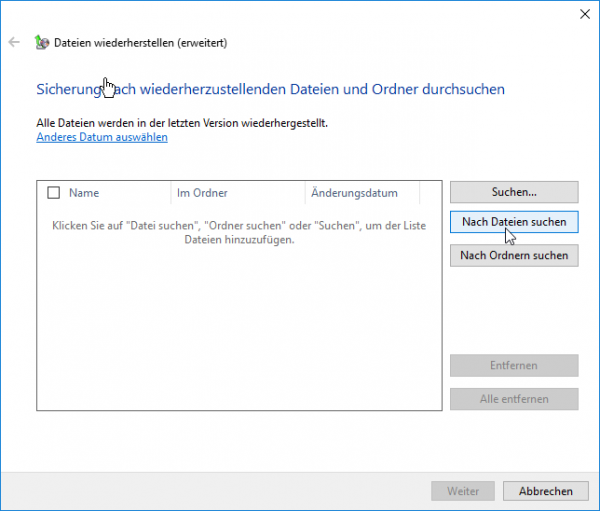600x511 pixels.
Task: Close the restore files dialog window
Action: point(584,14)
